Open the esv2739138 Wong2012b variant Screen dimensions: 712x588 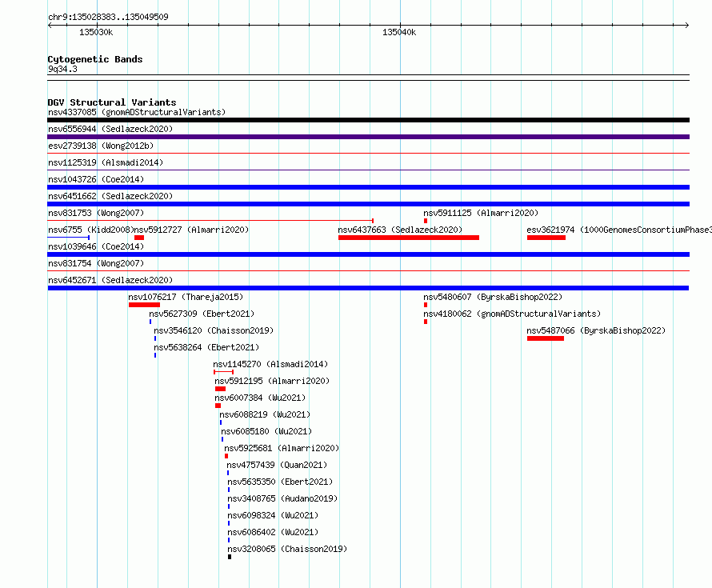101,146
